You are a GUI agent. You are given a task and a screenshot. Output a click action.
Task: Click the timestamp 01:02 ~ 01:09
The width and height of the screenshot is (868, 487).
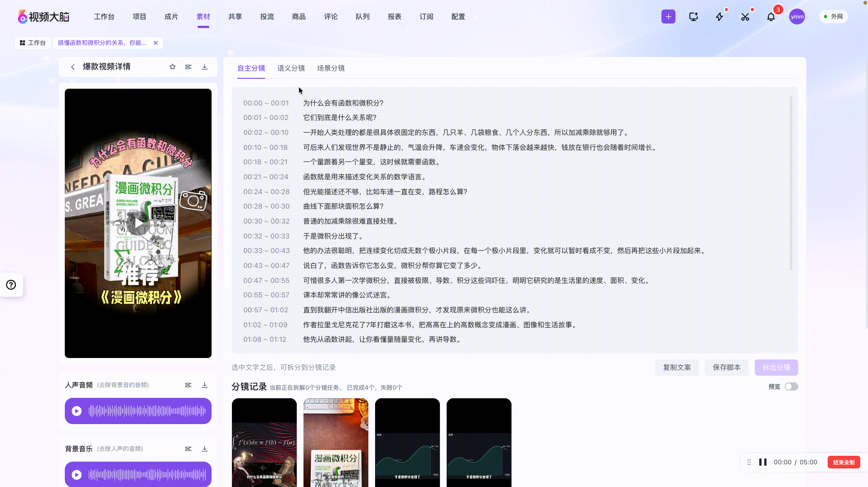265,325
